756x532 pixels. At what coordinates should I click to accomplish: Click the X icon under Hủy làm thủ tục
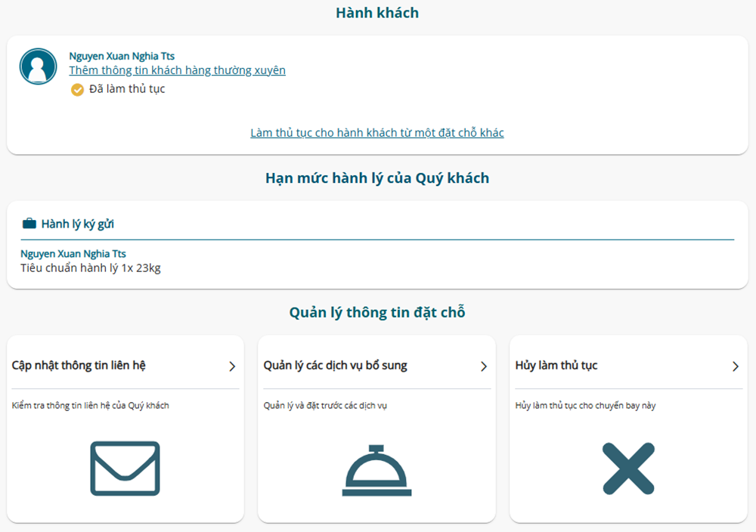(x=628, y=467)
